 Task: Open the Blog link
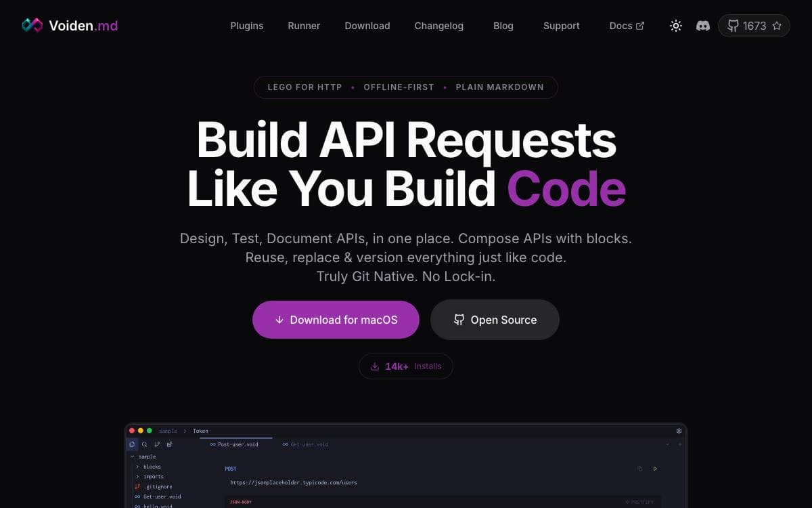503,26
